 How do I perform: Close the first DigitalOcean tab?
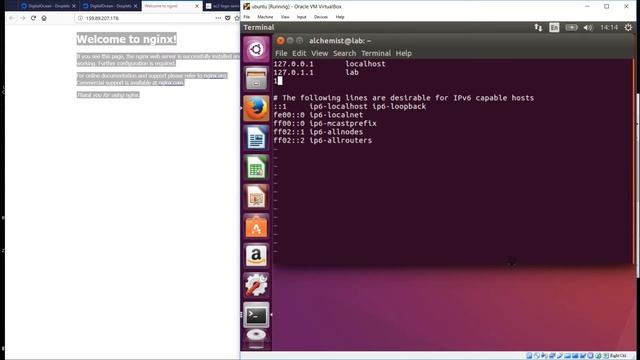(74, 6)
